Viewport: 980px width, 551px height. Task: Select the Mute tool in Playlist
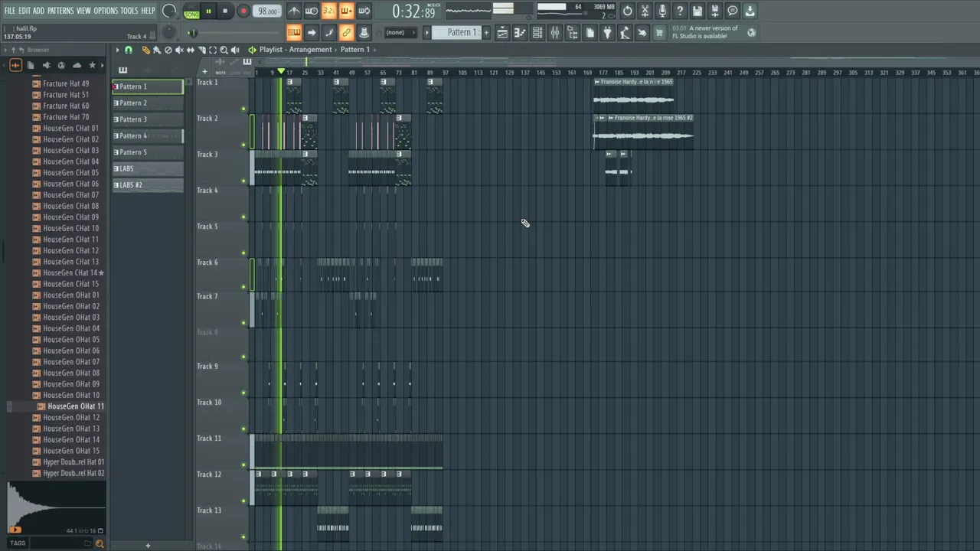[179, 50]
